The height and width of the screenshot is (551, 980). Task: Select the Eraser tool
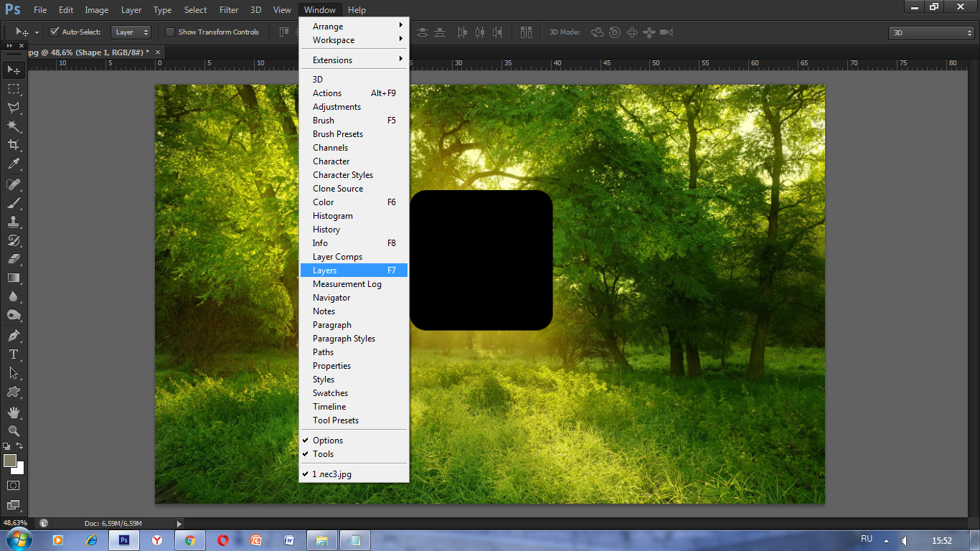coord(14,258)
